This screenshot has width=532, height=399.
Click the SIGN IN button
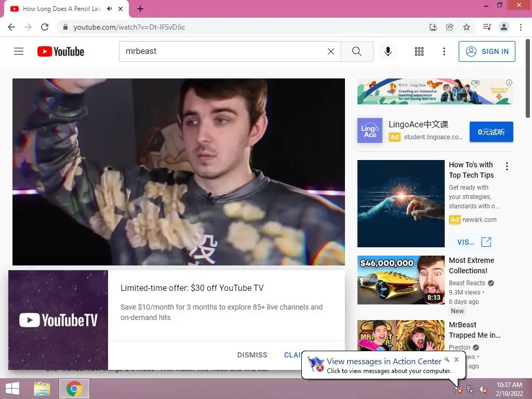pos(487,51)
